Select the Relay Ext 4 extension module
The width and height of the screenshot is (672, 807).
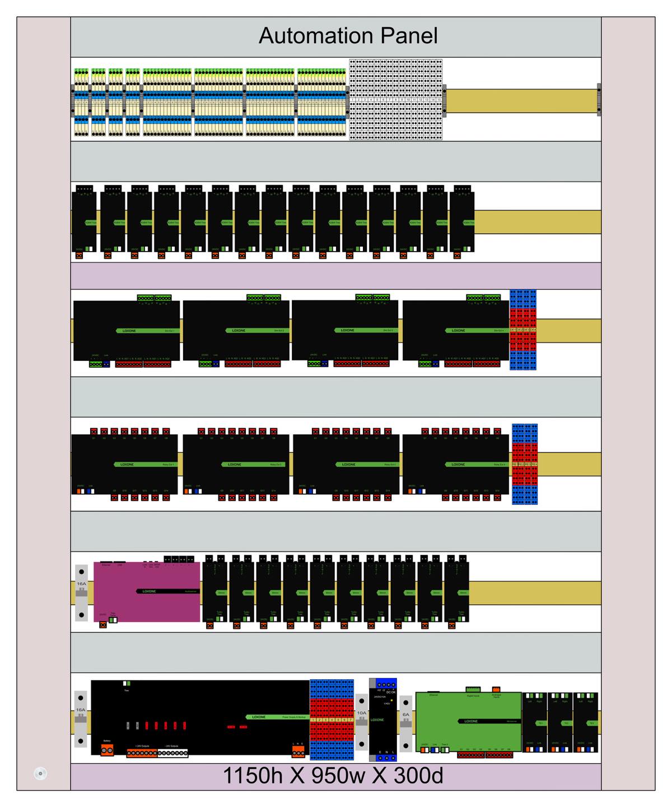click(459, 465)
